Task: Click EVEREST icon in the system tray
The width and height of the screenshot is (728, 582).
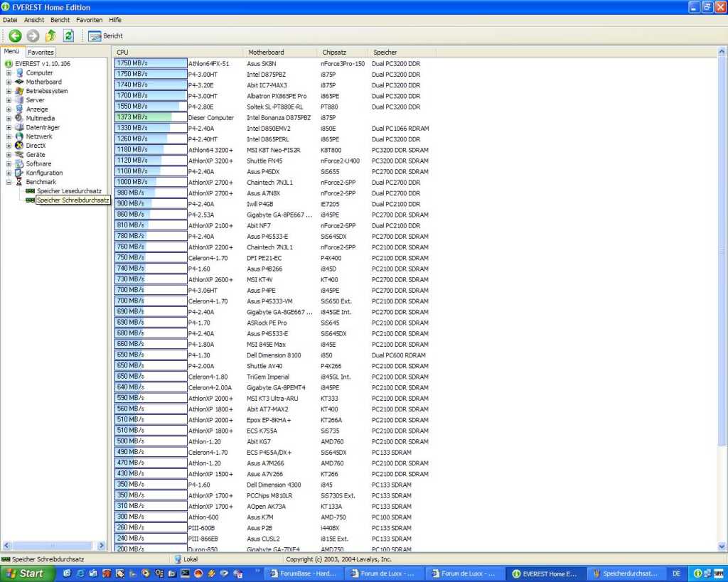Action: click(x=697, y=573)
